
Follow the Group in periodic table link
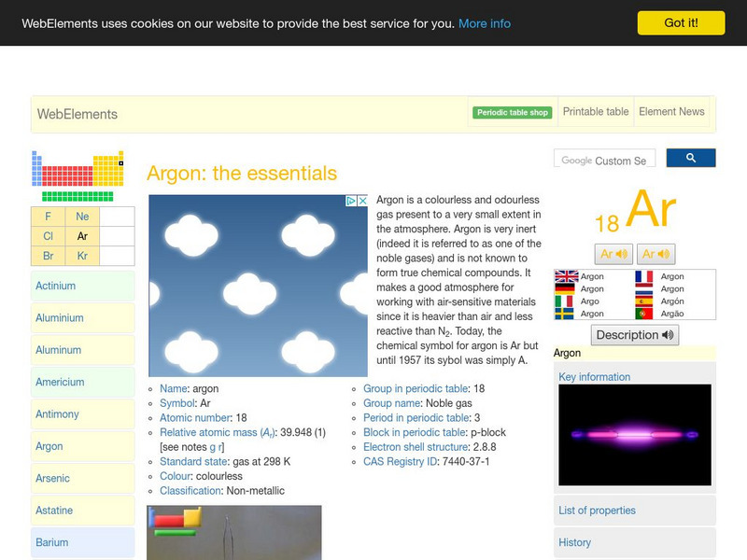pyautogui.click(x=416, y=388)
